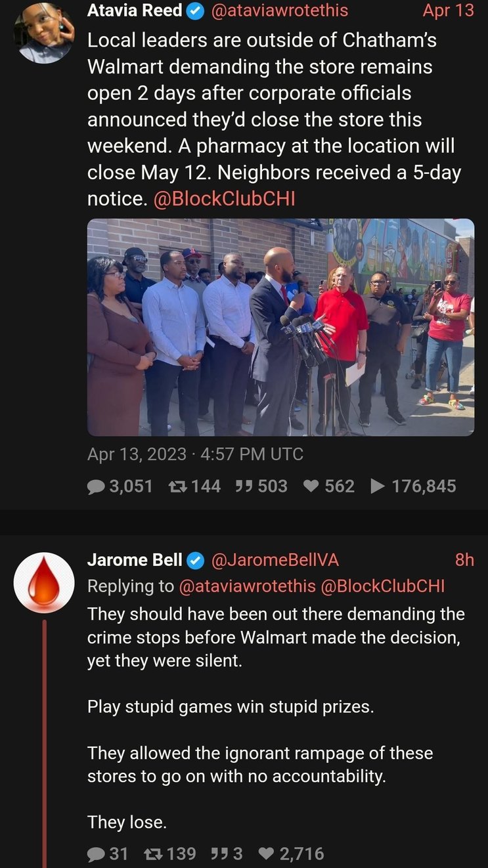Quote Jarome Bell's reply showing 3 quotes
Viewport: 488px width, 868px height.
219,854
